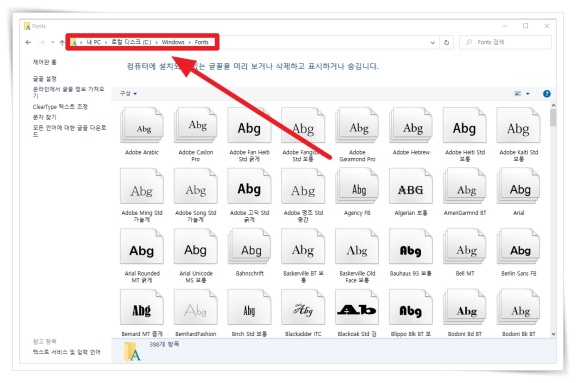Select Adobe Ming Std font icon

click(142, 186)
